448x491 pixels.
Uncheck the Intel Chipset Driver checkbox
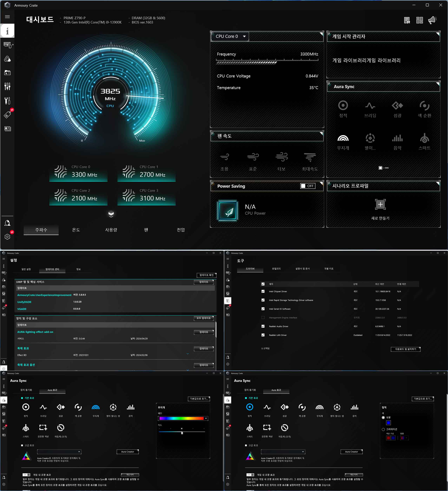tap(263, 291)
